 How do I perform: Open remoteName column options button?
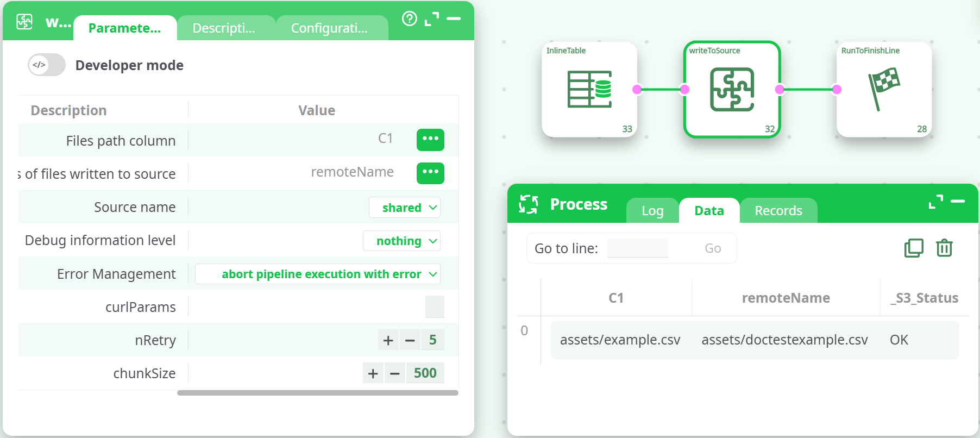[x=430, y=173]
